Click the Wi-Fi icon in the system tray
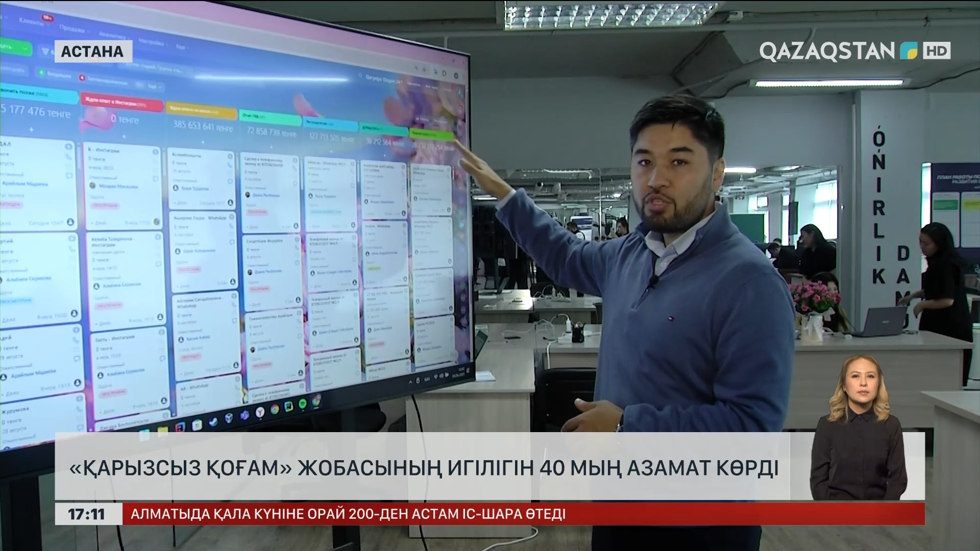 click(x=435, y=377)
